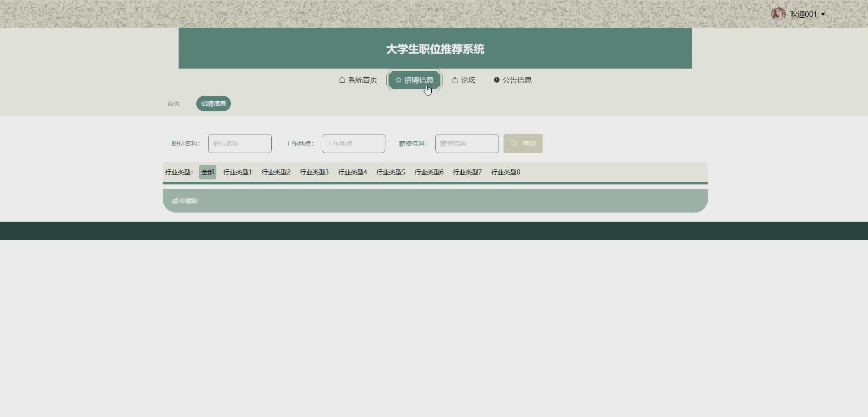Click the 工作地点 input field
Viewport: 868px width, 417px height.
click(x=353, y=143)
